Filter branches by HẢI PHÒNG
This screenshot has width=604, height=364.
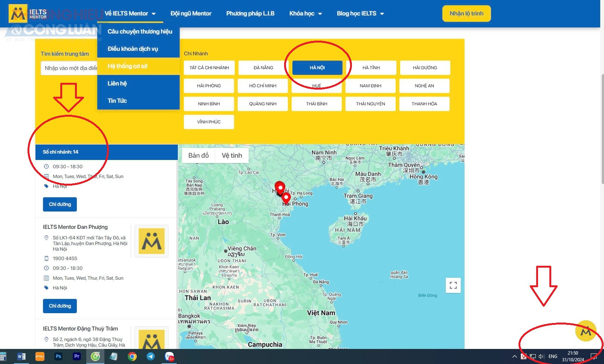209,86
